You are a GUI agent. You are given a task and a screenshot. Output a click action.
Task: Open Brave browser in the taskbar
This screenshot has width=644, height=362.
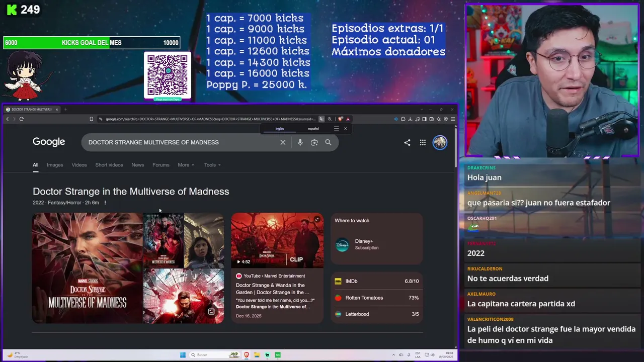[x=247, y=355]
